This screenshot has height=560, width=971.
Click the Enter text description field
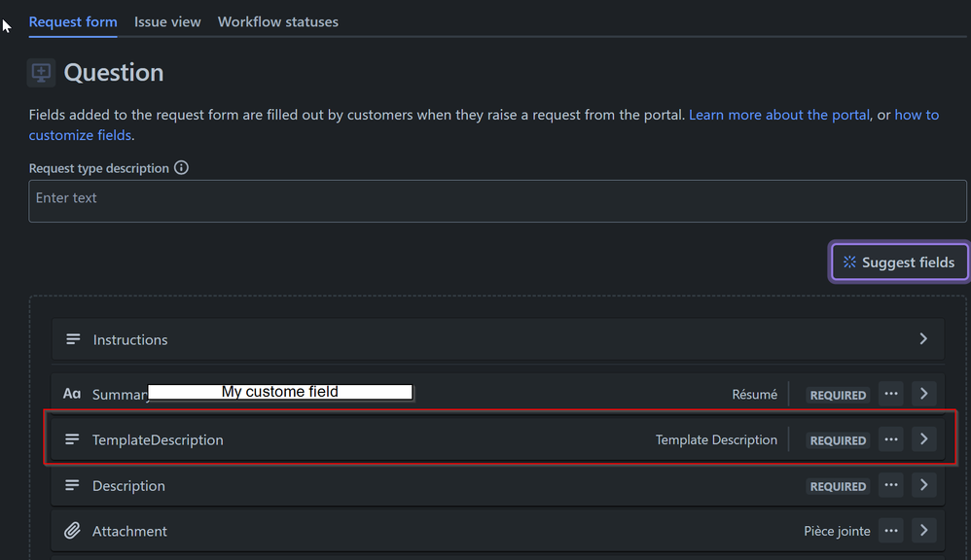(497, 200)
